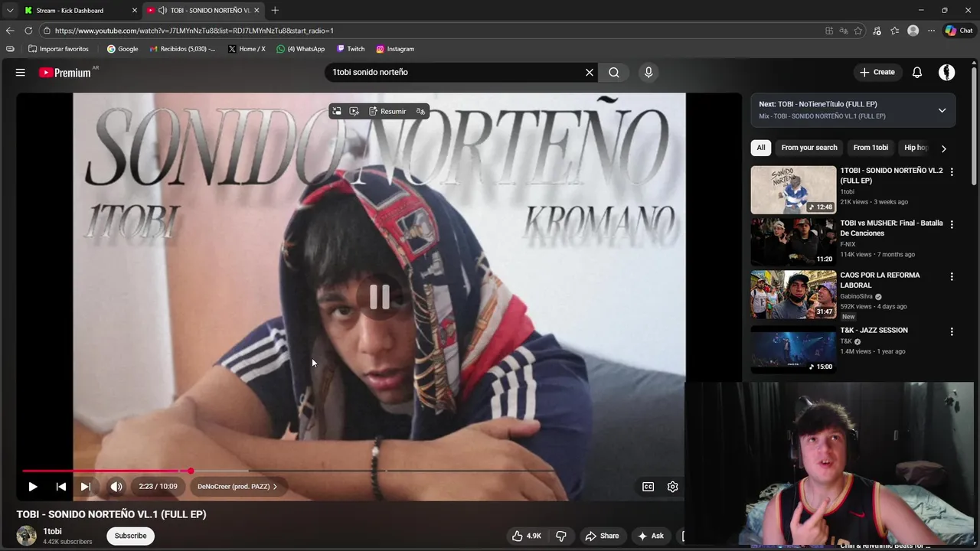Open the Twitch bookmark
This screenshot has width=980, height=551.
[x=351, y=49]
